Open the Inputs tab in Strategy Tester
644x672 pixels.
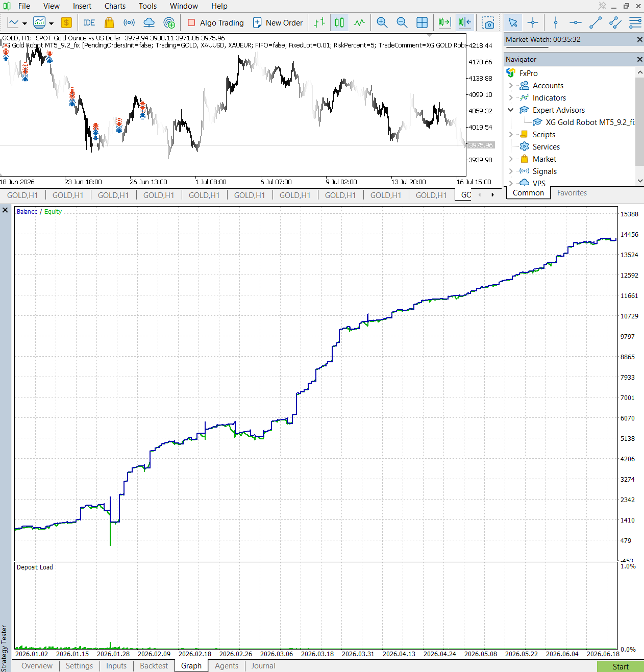[116, 666]
